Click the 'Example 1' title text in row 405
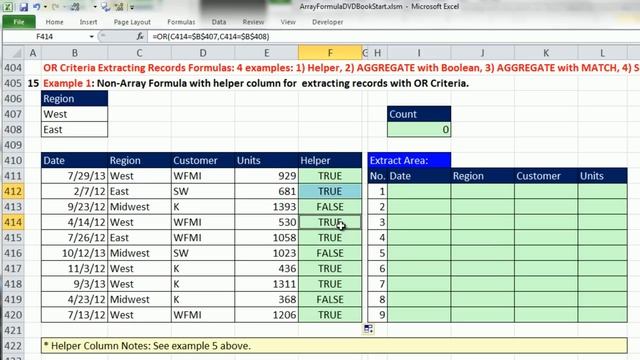The height and width of the screenshot is (360, 640). pyautogui.click(x=67, y=83)
